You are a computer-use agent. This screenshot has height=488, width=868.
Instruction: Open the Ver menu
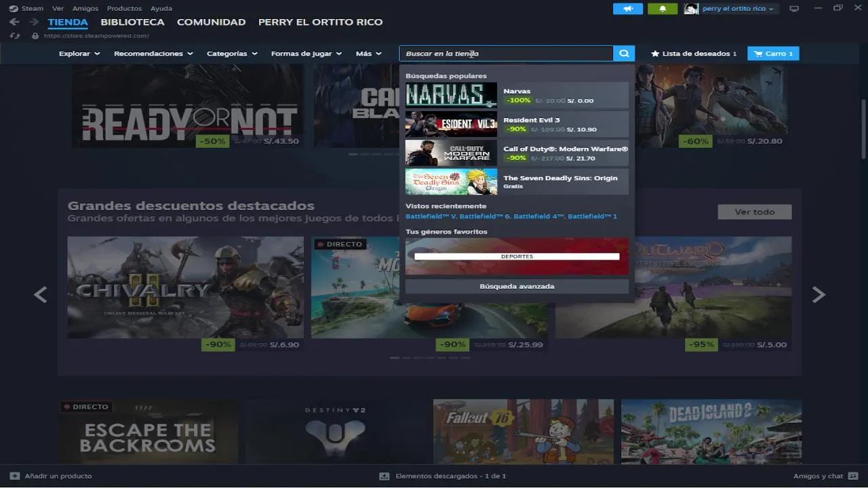pos(58,9)
